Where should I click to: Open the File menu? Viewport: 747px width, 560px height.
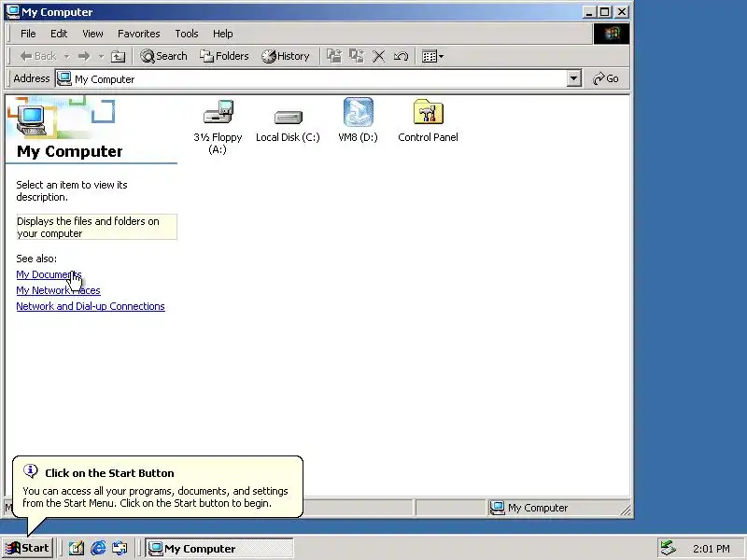click(28, 34)
